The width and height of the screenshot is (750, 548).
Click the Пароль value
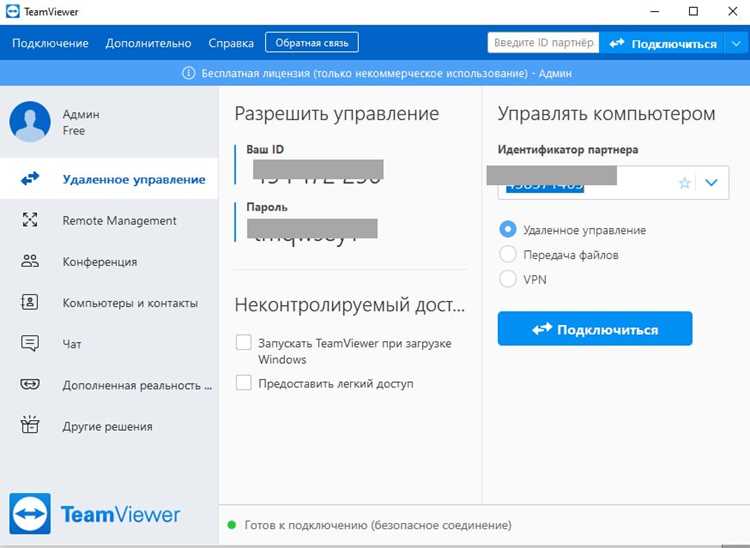coord(312,231)
